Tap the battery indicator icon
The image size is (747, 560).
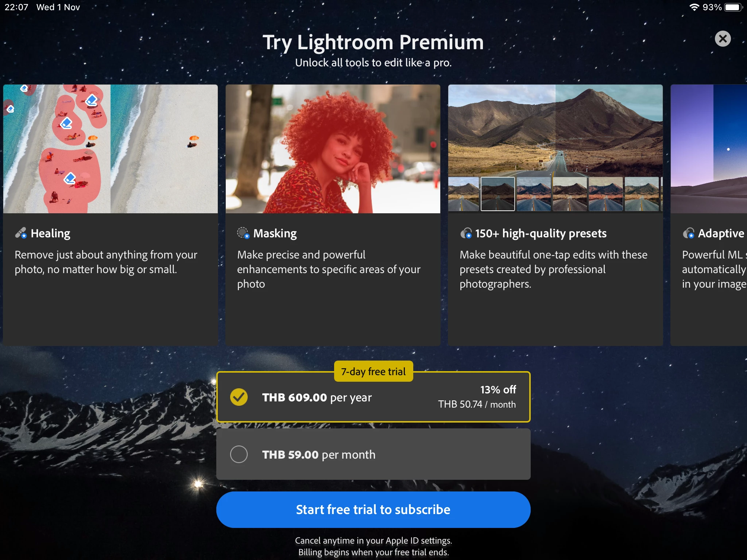734,7
